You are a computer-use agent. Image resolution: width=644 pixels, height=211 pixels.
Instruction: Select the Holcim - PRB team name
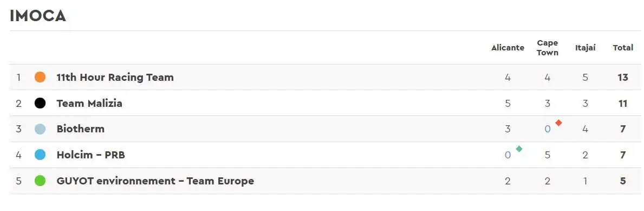tap(91, 155)
